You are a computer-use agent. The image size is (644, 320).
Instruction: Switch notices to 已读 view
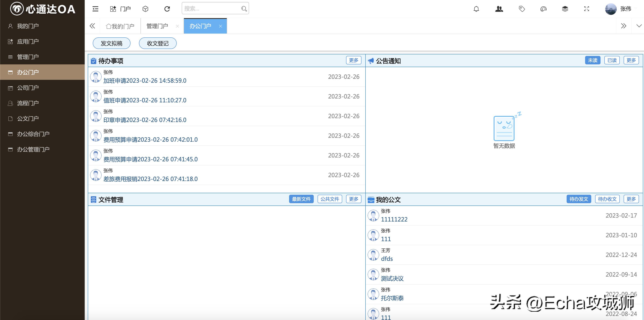(x=612, y=60)
